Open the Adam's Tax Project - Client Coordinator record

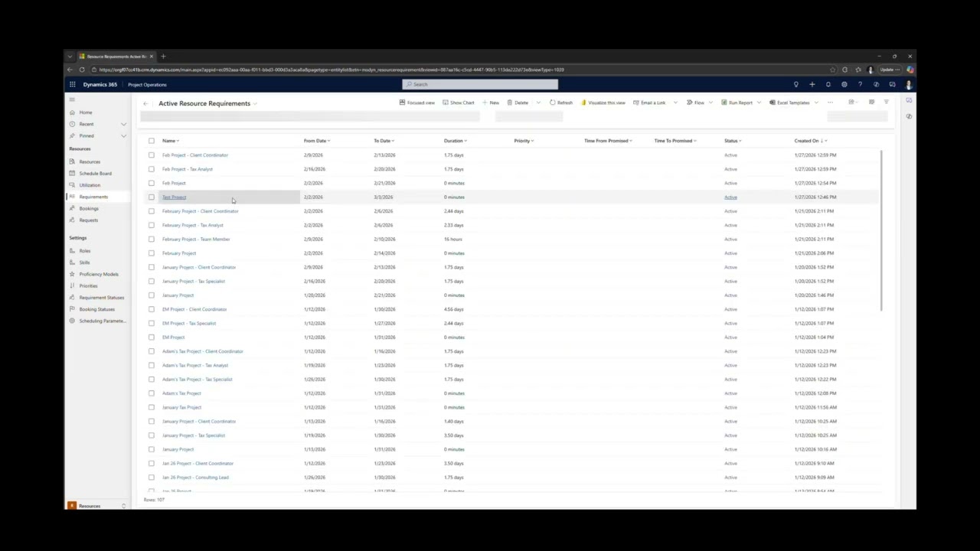[x=202, y=351]
